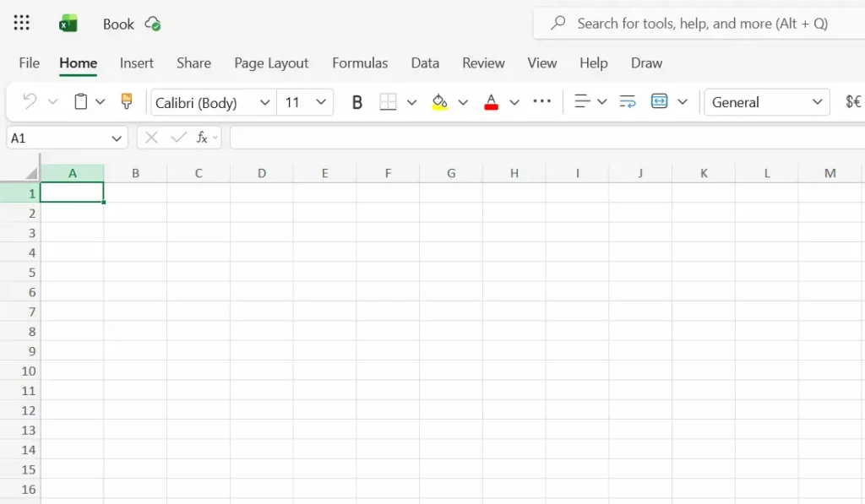Viewport: 865px width, 504px height.
Task: Click the Paste clipboard icon
Action: point(80,101)
